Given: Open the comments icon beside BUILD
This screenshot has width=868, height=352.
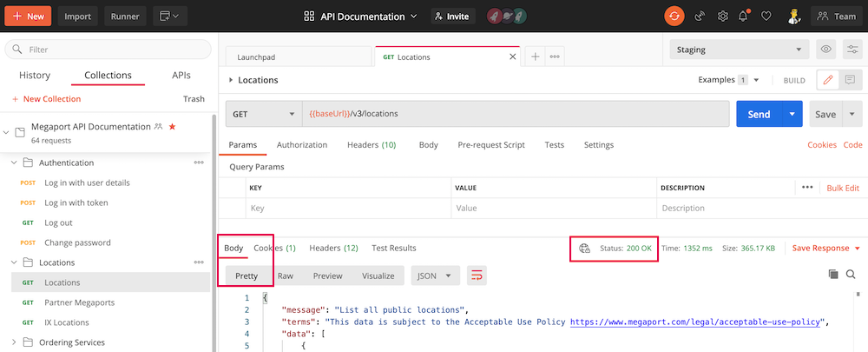Looking at the screenshot, I should [850, 80].
